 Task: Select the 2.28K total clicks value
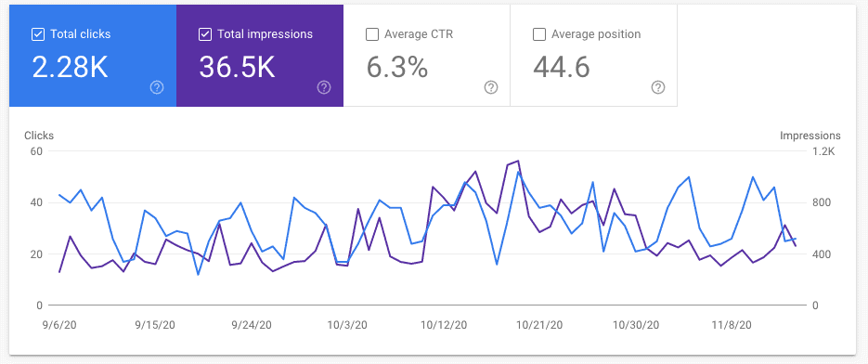tap(70, 67)
